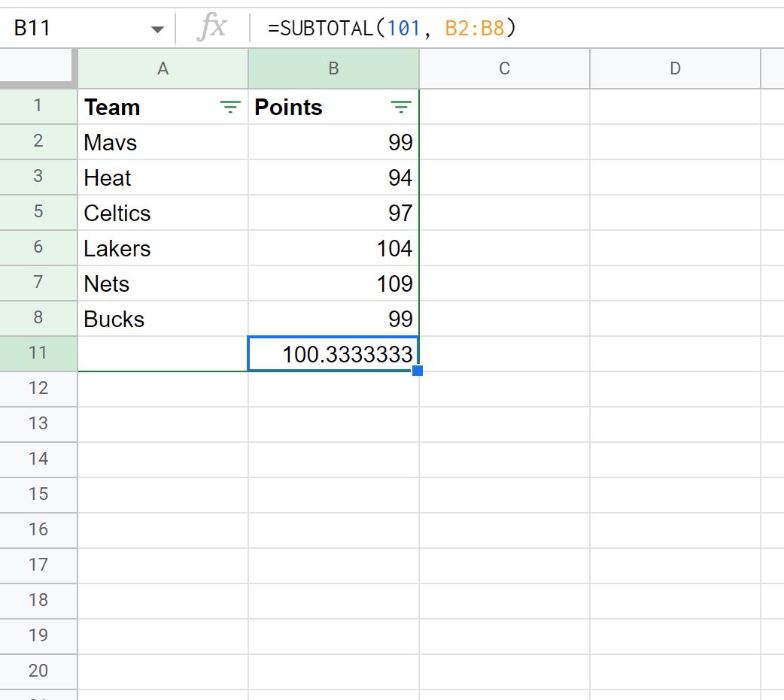Click the select-all corner box
The image size is (784, 700).
[38, 68]
